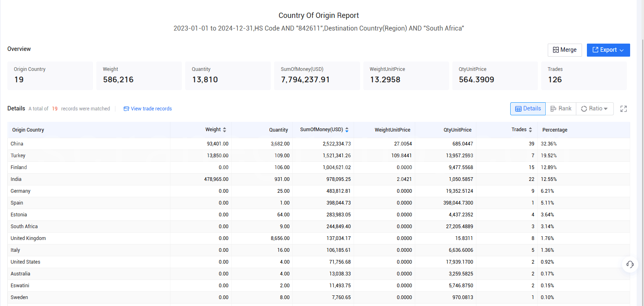Click the fullscreen expand icon
The image size is (644, 306).
coord(623,109)
